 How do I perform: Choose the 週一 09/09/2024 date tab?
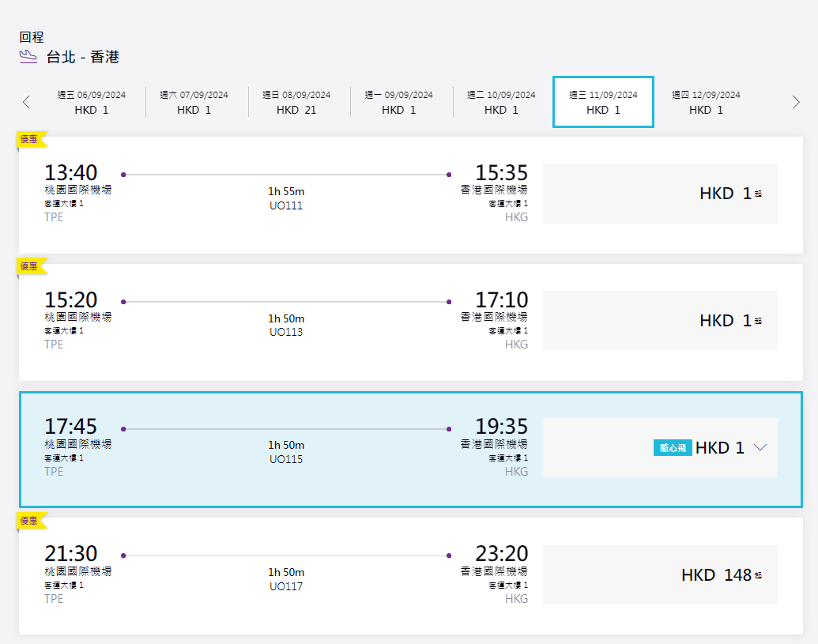point(398,102)
